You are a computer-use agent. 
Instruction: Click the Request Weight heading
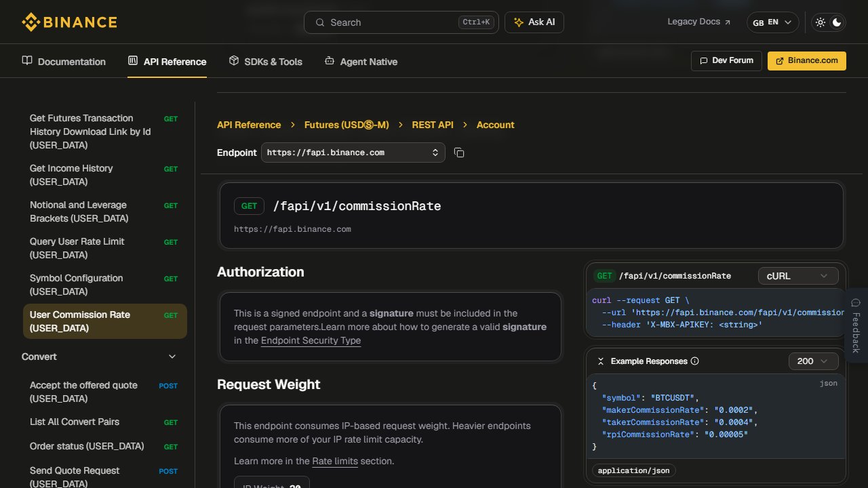pyautogui.click(x=269, y=384)
